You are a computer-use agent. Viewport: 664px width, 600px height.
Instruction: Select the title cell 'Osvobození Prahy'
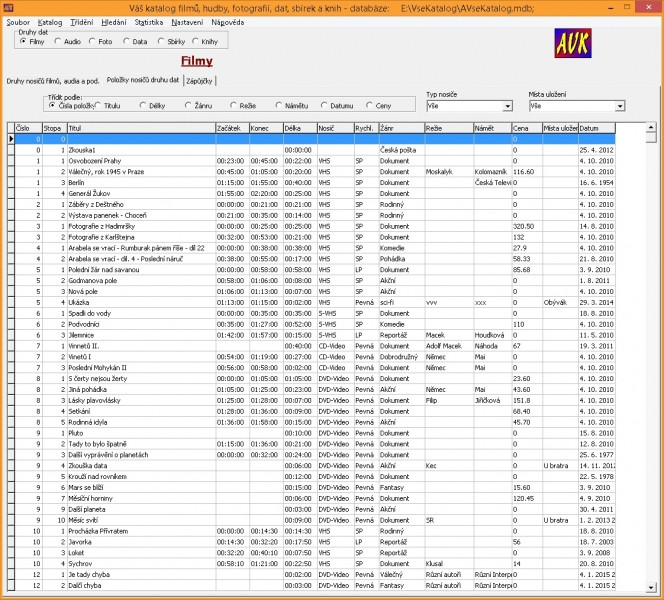141,161
